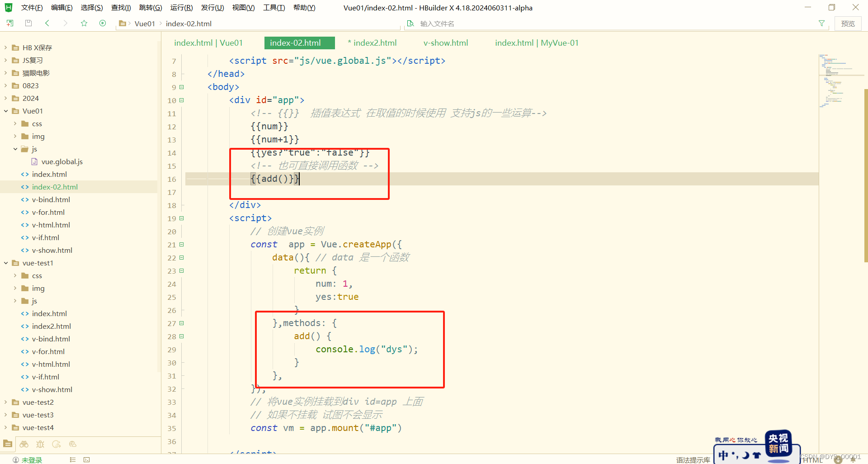
Task: Expand the 2024 folder
Action: coord(6,98)
